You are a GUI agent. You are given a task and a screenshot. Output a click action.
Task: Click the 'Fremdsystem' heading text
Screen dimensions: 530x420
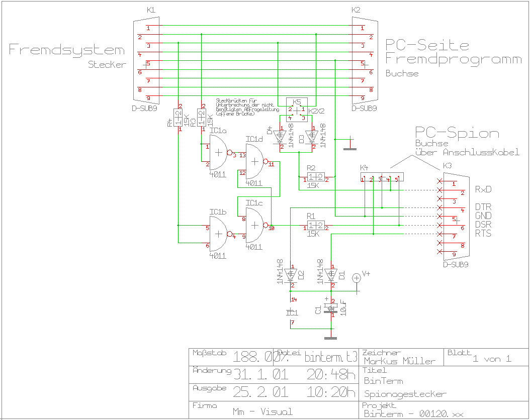coord(66,50)
